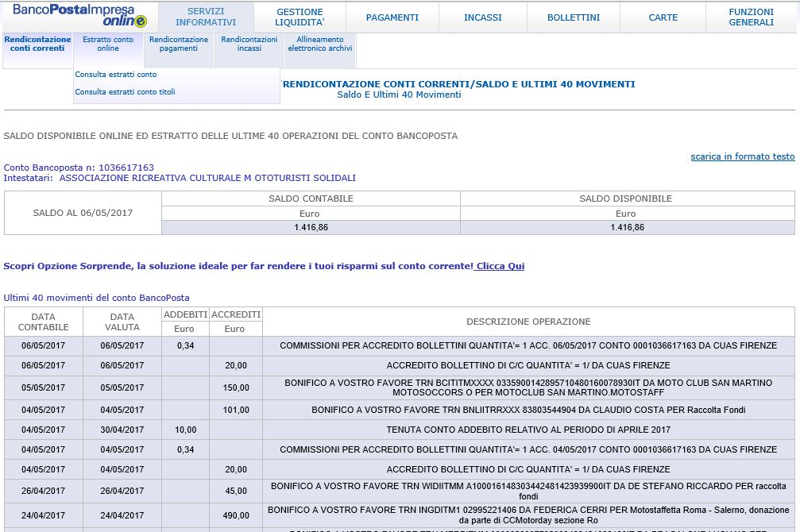Click the DATA CONTABILE column header
The height and width of the screenshot is (532, 800).
tap(44, 322)
